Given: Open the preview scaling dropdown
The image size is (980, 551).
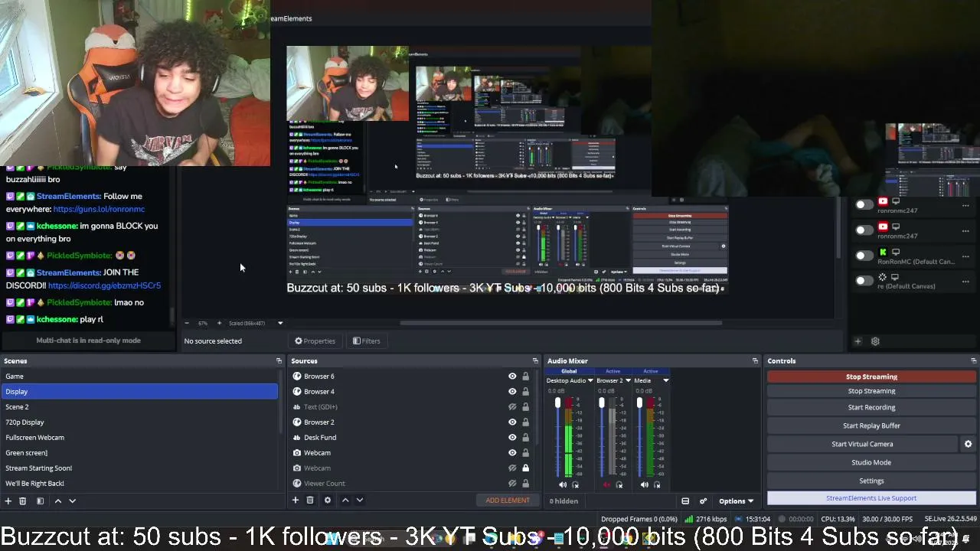Looking at the screenshot, I should click(280, 323).
